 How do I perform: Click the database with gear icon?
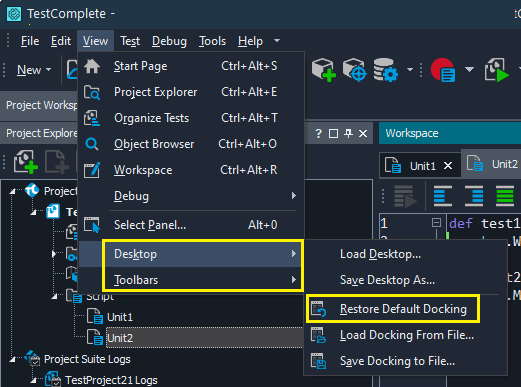coord(385,70)
